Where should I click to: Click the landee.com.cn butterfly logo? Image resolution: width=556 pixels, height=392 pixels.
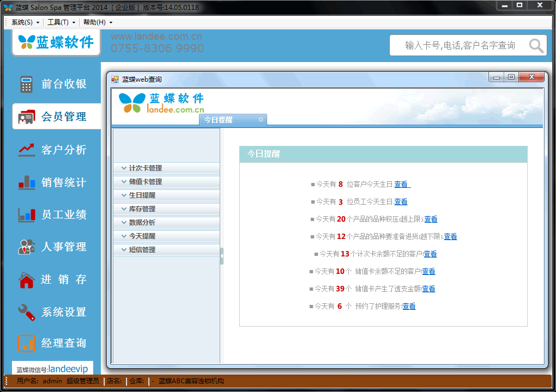coord(162,103)
